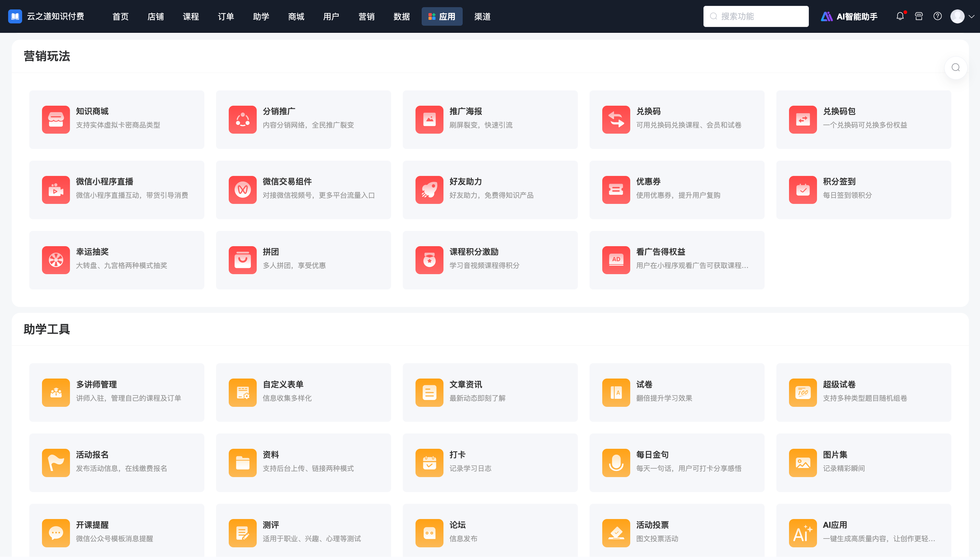Open the 论坛 forum icon
The image size is (980, 560).
(x=429, y=533)
